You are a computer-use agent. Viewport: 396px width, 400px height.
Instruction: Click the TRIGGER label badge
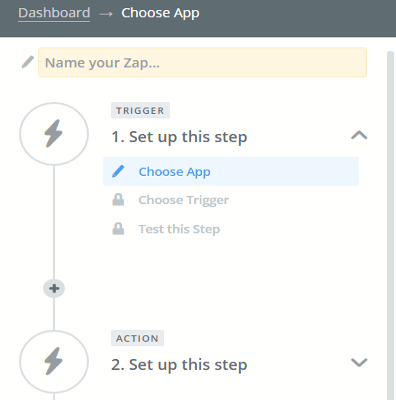[140, 110]
